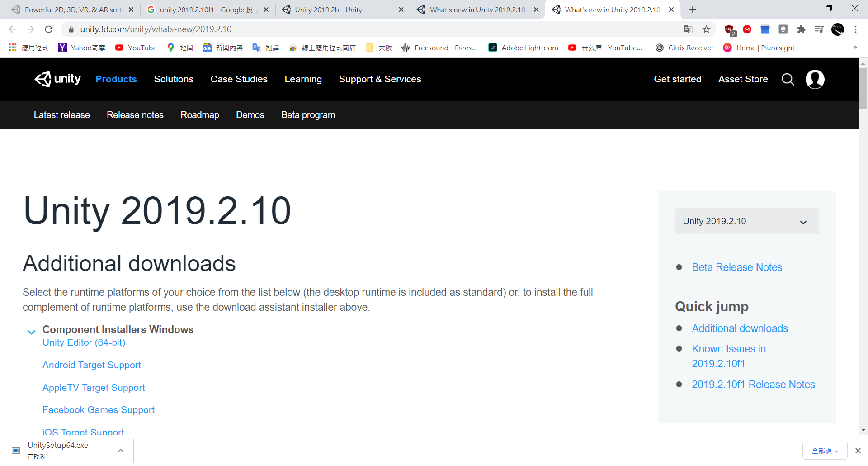The width and height of the screenshot is (868, 466).
Task: Select Beta program subnav item
Action: (x=308, y=115)
